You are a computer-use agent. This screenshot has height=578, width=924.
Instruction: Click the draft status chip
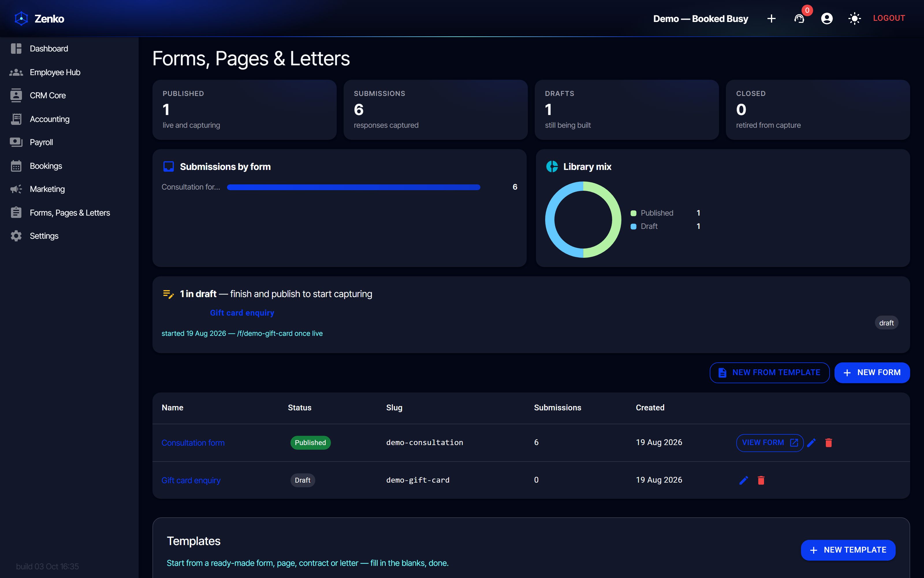point(886,323)
